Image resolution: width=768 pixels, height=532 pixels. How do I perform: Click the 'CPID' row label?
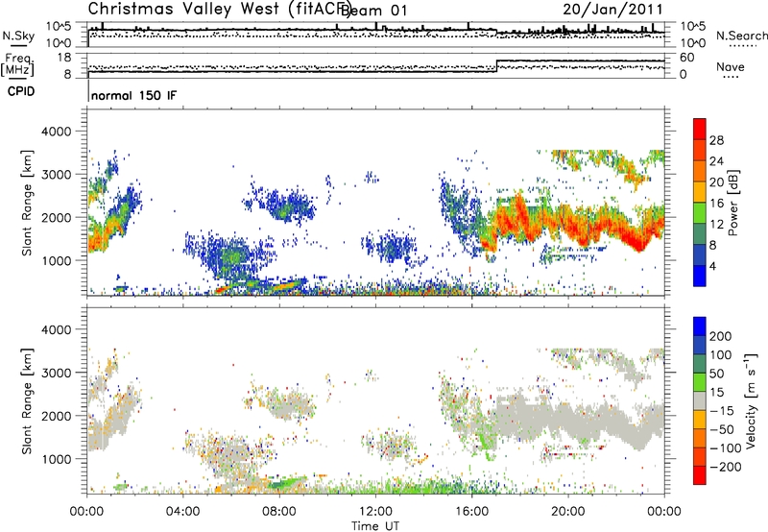(x=21, y=91)
